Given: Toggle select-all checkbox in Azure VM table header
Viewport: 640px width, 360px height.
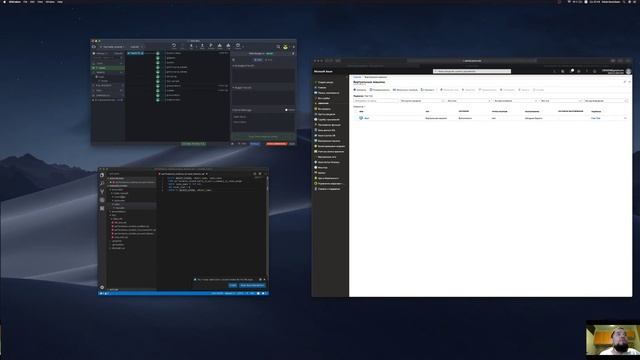Looking at the screenshot, I should click(356, 111).
